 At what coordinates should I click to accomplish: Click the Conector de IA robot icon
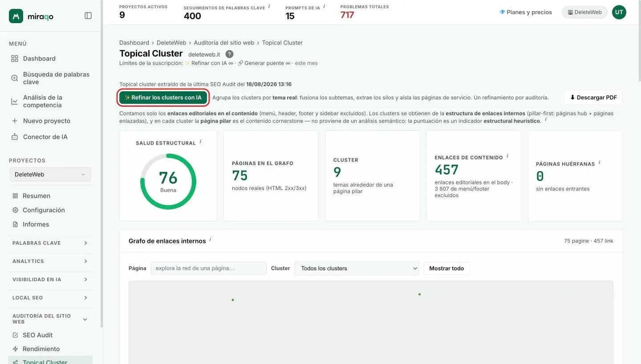(15, 137)
